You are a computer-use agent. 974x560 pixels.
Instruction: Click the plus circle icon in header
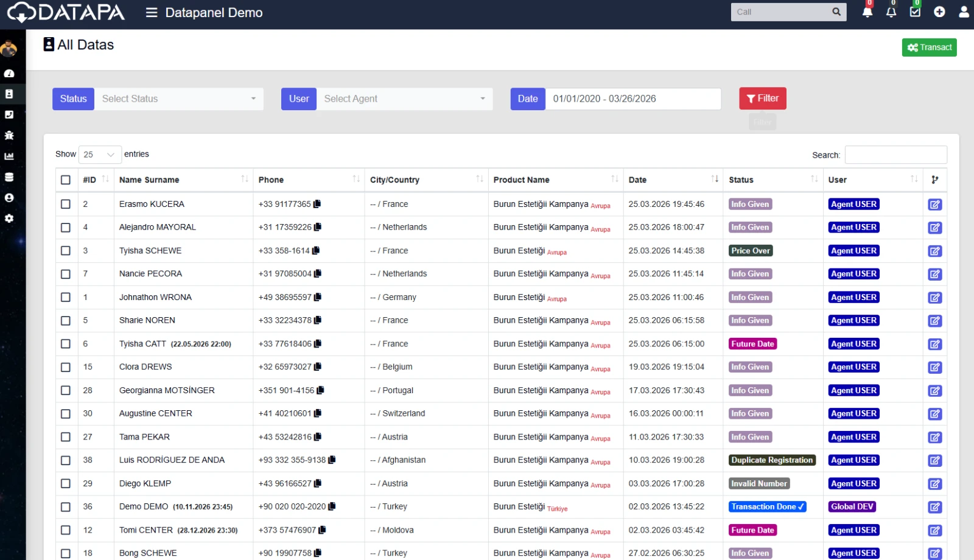(939, 12)
